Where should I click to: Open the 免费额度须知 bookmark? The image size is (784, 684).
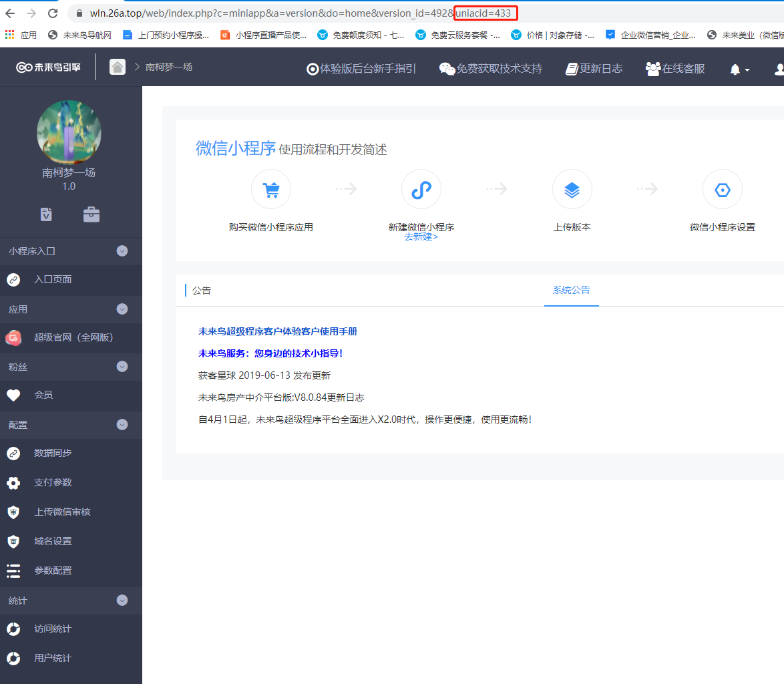tap(361, 35)
